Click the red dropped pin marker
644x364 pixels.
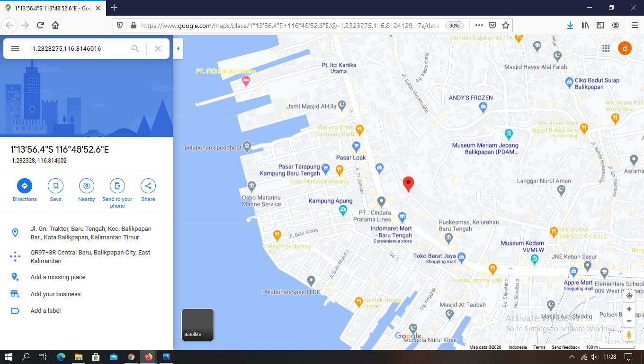(408, 183)
